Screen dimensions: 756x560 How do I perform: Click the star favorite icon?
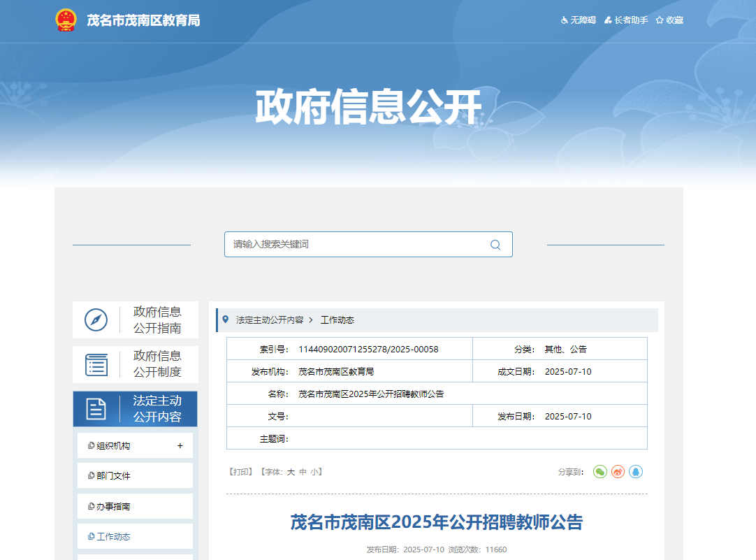click(x=660, y=20)
